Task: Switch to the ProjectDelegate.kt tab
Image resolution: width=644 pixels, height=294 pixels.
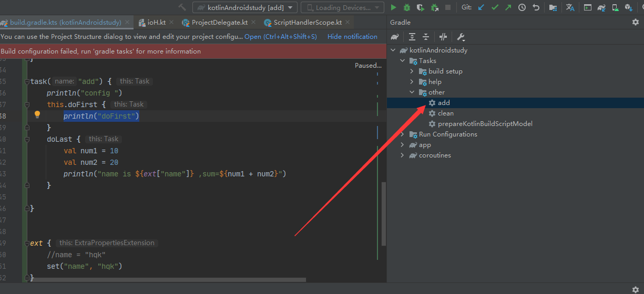Action: point(219,23)
